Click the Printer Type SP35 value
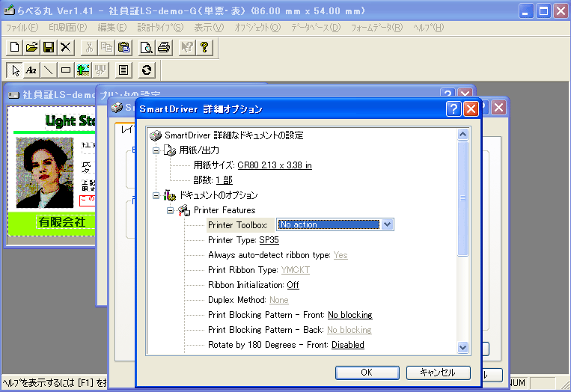The image size is (571, 392). pos(269,240)
